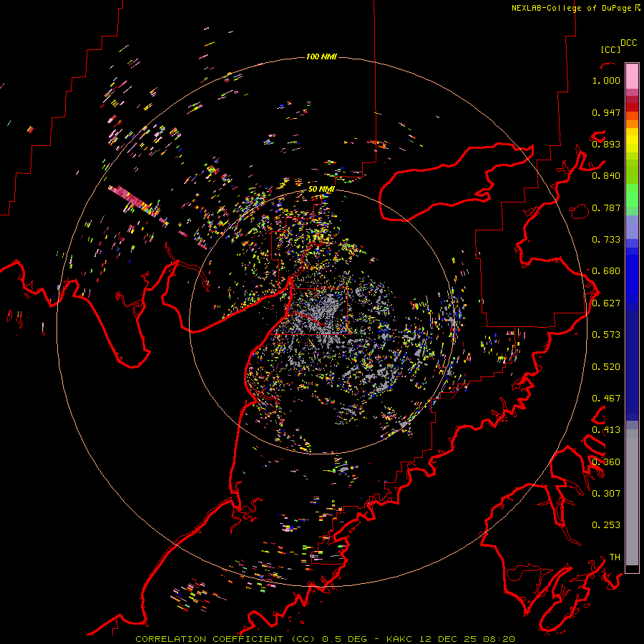Click the DCC label above the color scale
The height and width of the screenshot is (644, 644).
(x=628, y=43)
